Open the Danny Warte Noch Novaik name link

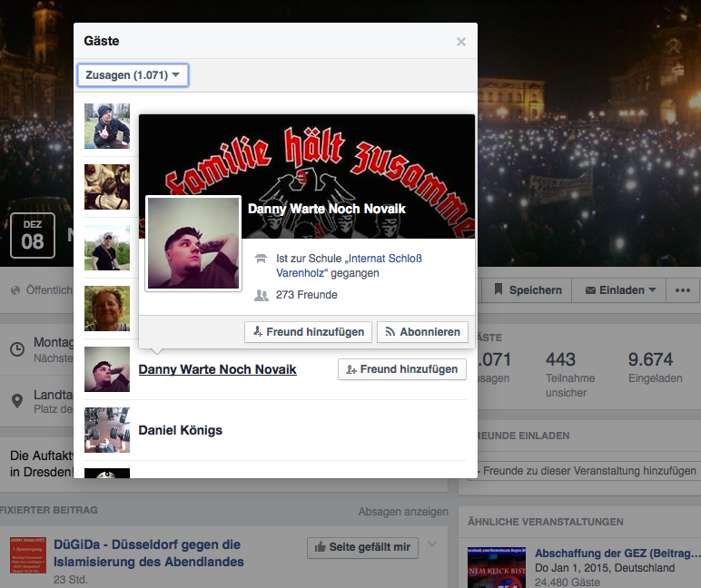217,369
